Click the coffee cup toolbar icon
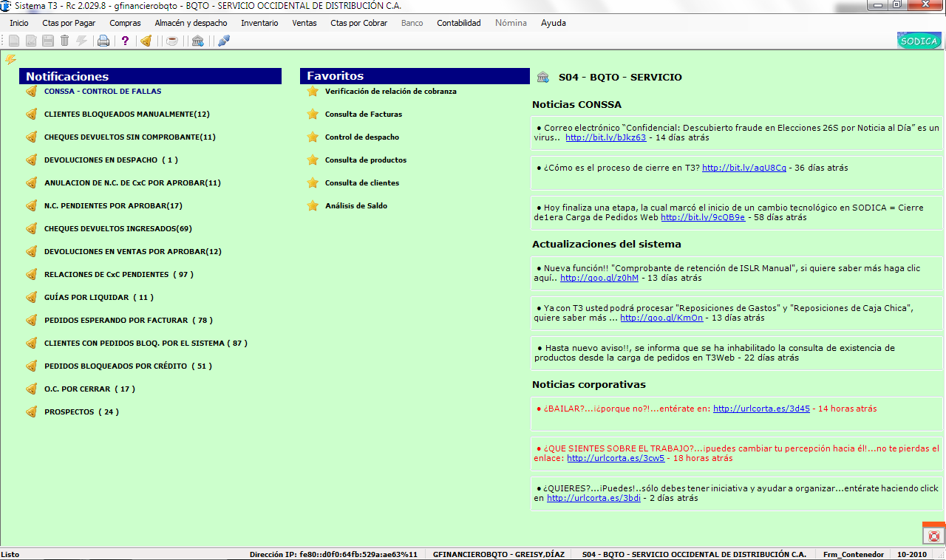Screen dimensions: 946x560 tap(171, 41)
